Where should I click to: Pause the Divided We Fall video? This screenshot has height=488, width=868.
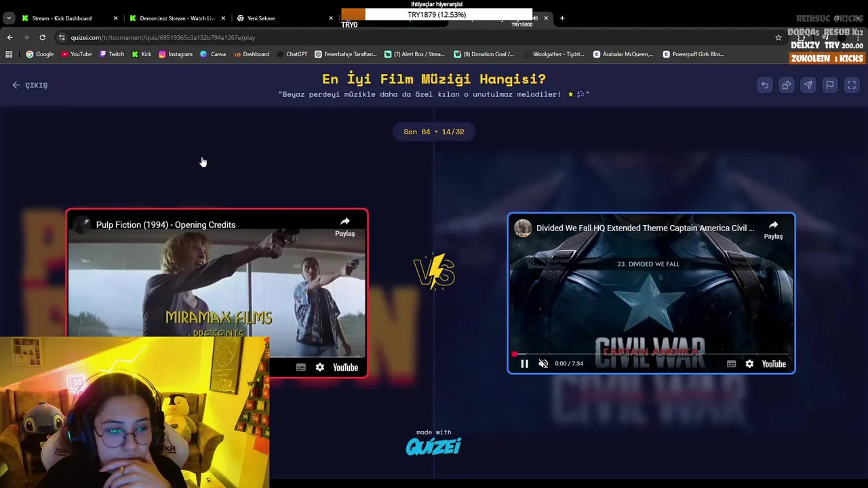(524, 364)
